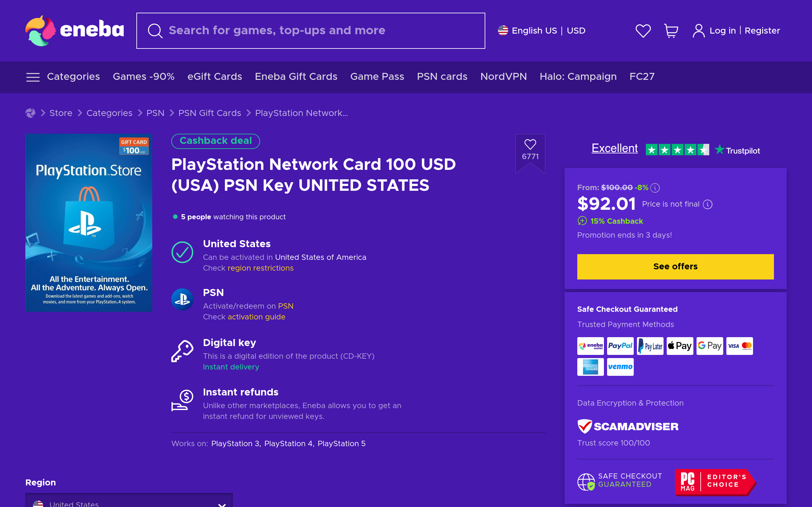Open the Categories hamburger menu
812x507 pixels.
coord(33,77)
